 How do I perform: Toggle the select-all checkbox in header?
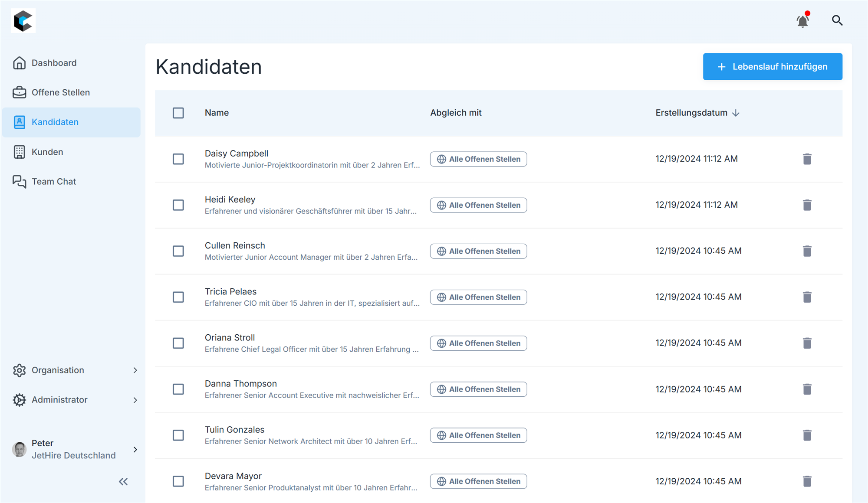178,113
